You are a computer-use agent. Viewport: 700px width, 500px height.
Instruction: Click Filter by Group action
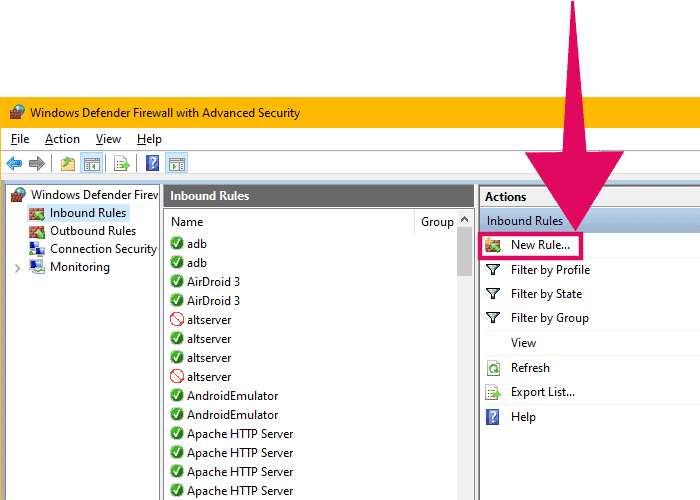550,318
